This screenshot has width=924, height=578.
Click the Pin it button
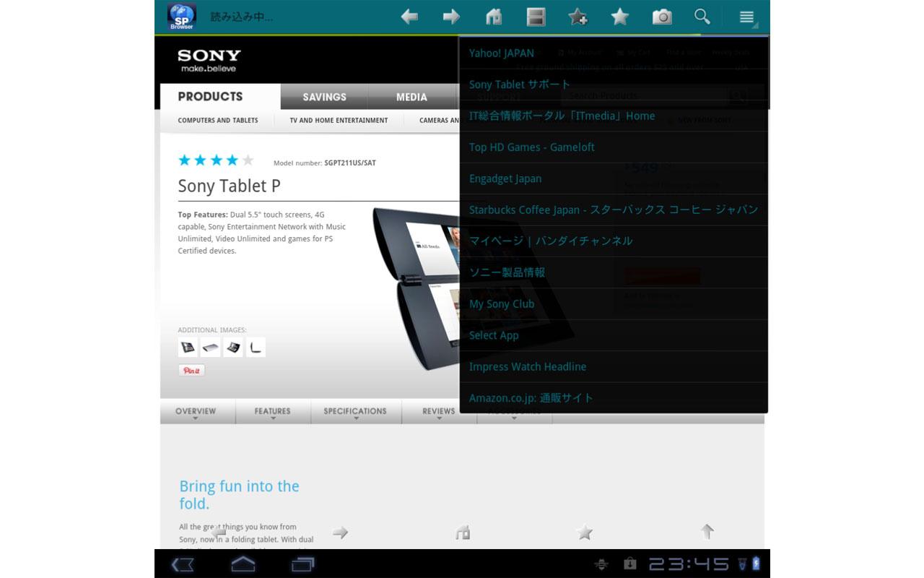pos(191,370)
